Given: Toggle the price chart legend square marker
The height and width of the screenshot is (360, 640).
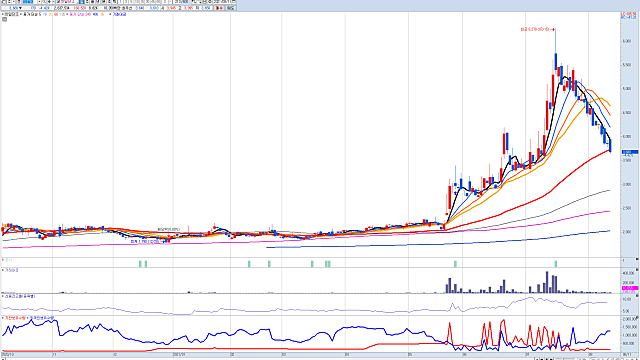Looking at the screenshot, I should [x=3, y=14].
